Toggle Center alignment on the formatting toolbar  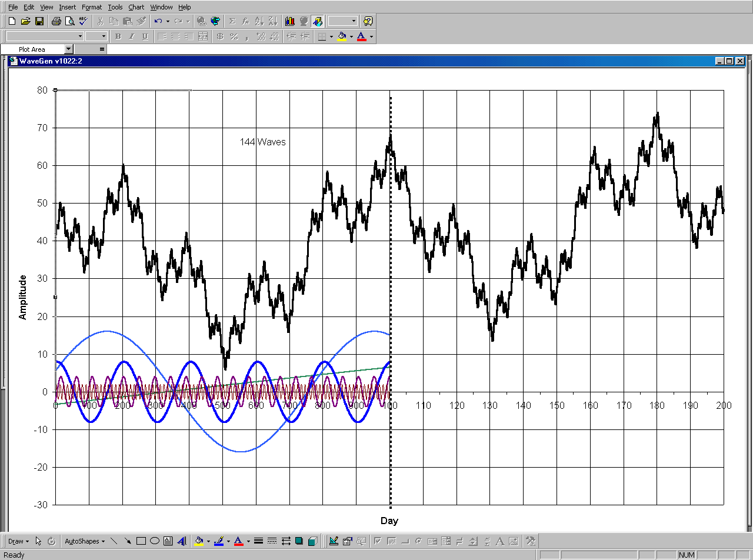pos(176,36)
